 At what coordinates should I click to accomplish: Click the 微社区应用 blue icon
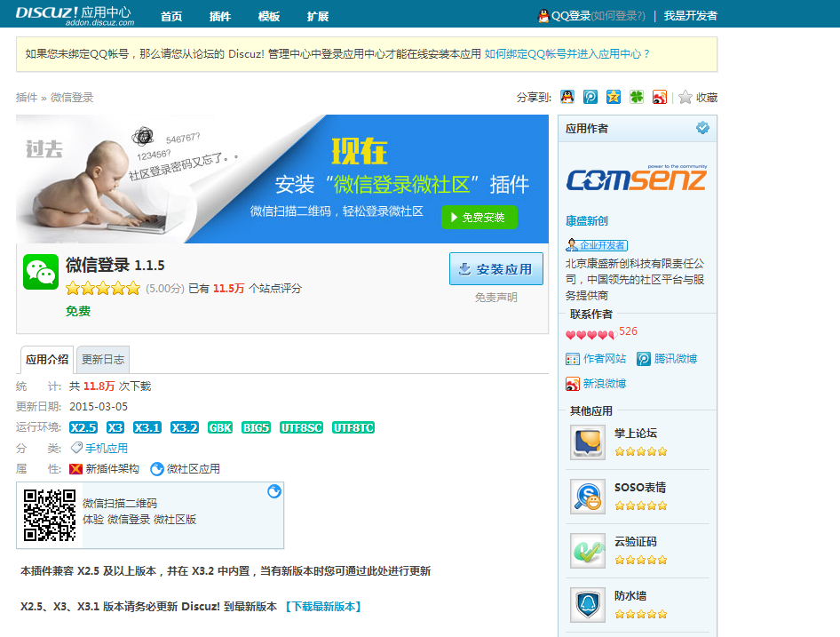pyautogui.click(x=157, y=469)
